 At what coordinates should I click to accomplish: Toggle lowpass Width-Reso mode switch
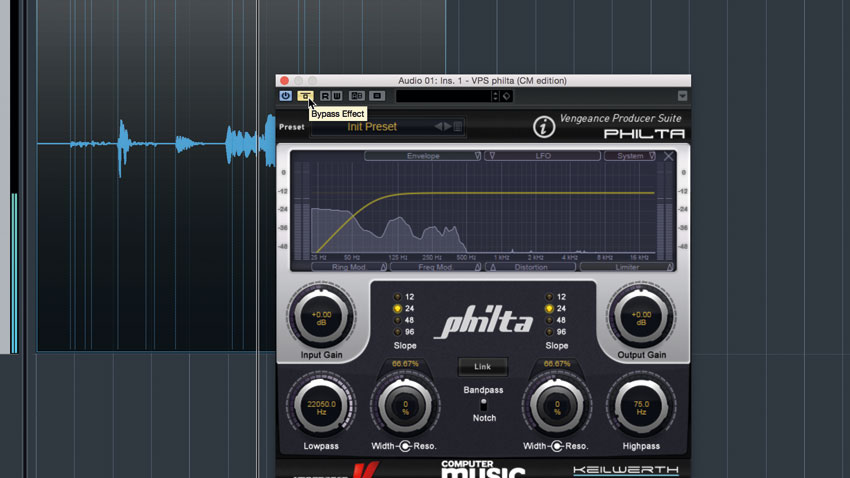coord(405,446)
